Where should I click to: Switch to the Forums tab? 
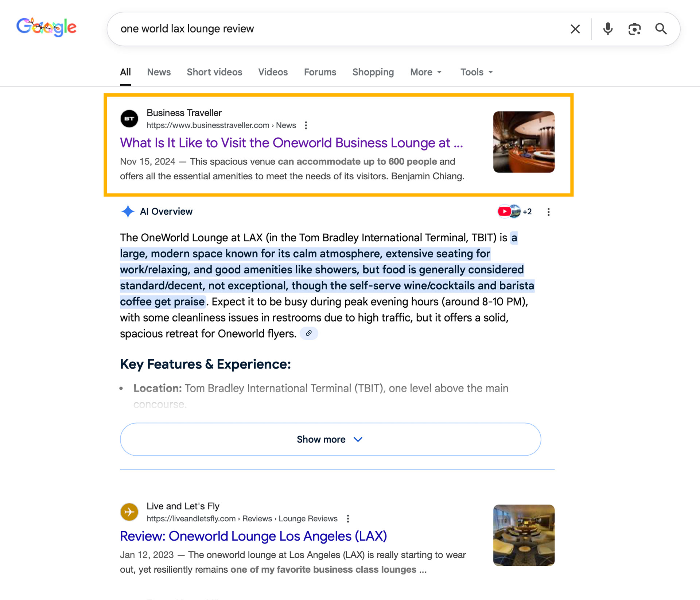(x=320, y=72)
